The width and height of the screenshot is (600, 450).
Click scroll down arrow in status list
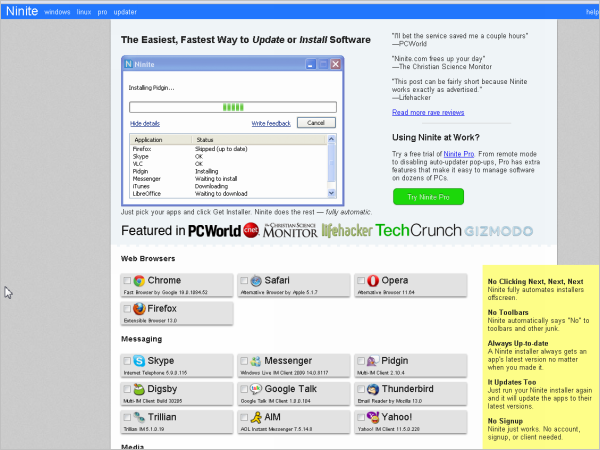tap(331, 193)
